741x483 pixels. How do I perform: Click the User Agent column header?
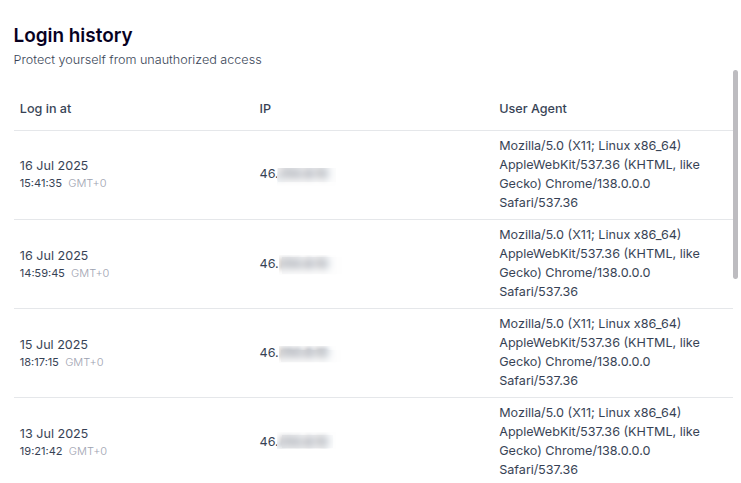pos(533,109)
